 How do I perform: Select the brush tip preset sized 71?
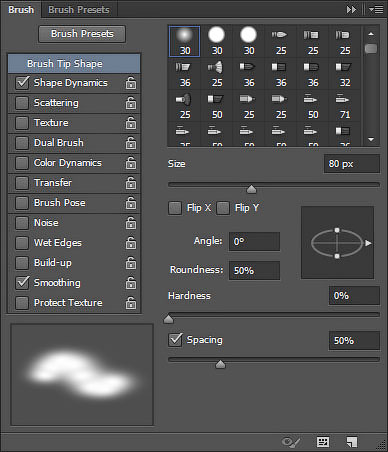[x=345, y=107]
